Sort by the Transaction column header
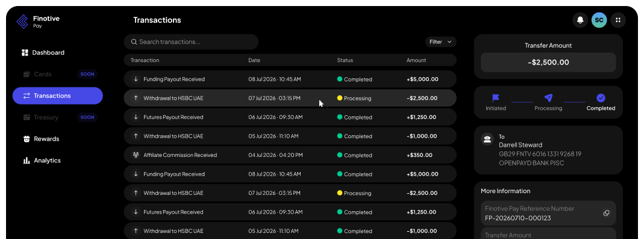The height and width of the screenshot is (239, 644). click(x=145, y=60)
